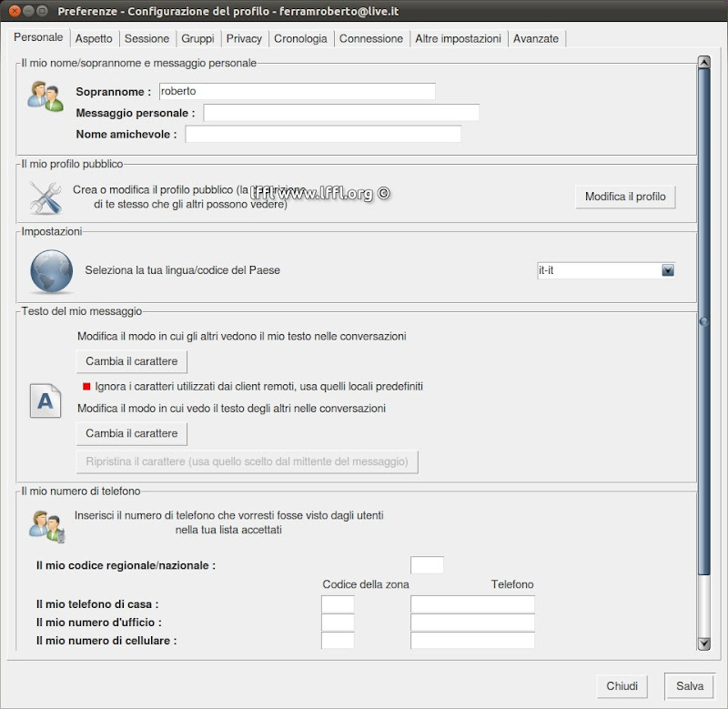Switch to the Connessione tab
The height and width of the screenshot is (709, 728).
coord(371,38)
